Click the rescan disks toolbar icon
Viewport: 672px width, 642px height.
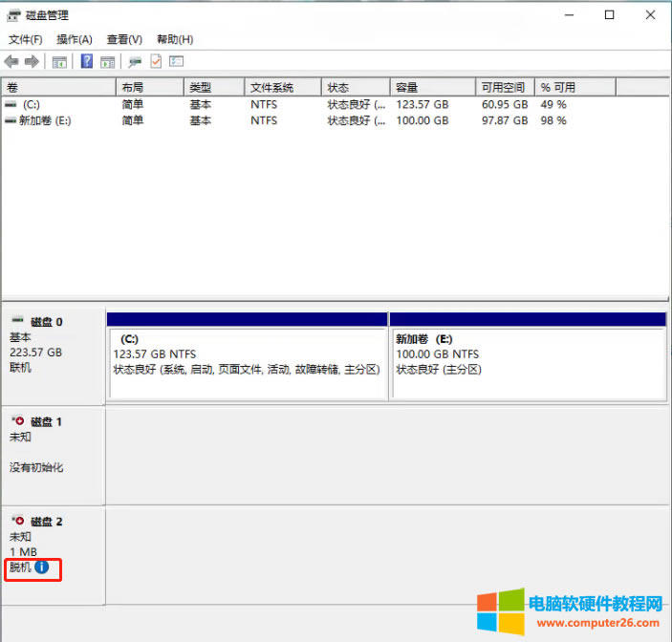135,61
